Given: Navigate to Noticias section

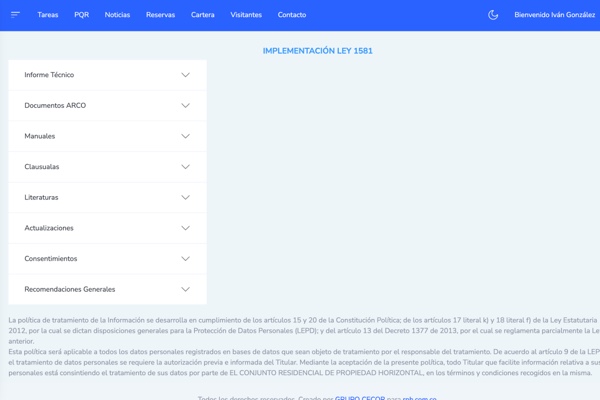Looking at the screenshot, I should 117,15.
